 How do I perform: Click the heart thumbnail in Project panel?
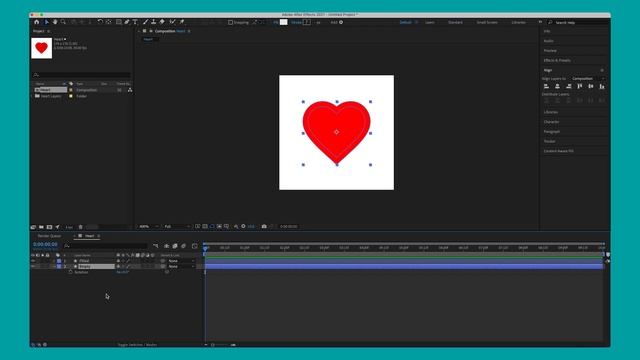click(42, 48)
